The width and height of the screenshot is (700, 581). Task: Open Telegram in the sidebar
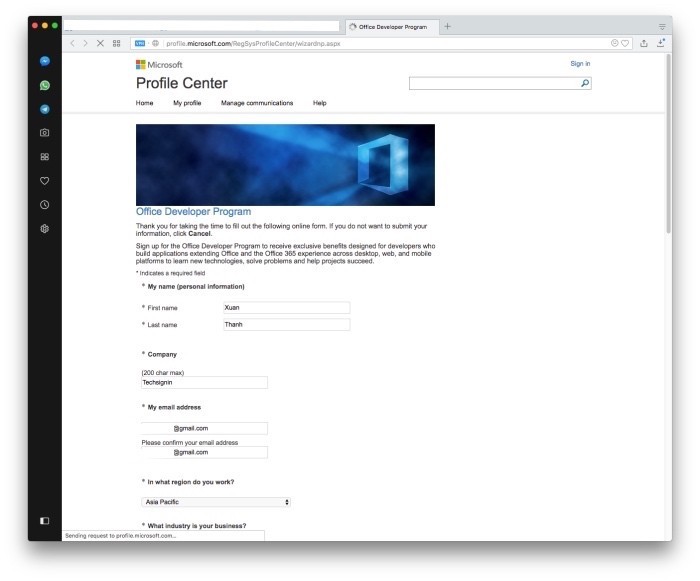[45, 109]
